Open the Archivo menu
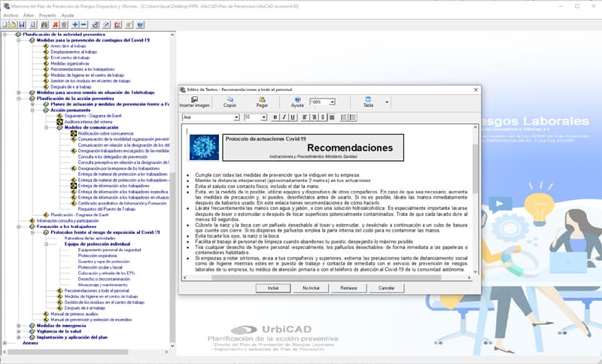Screen dimensions: 602x364 coord(11,15)
